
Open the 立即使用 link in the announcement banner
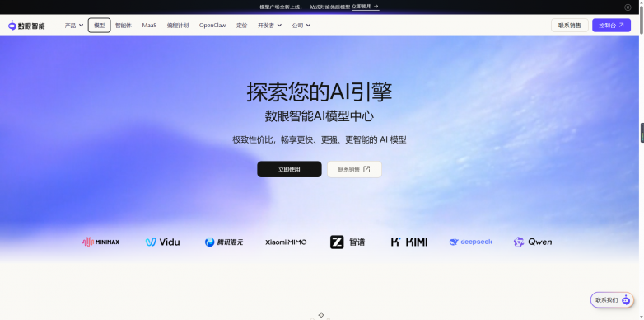(365, 7)
